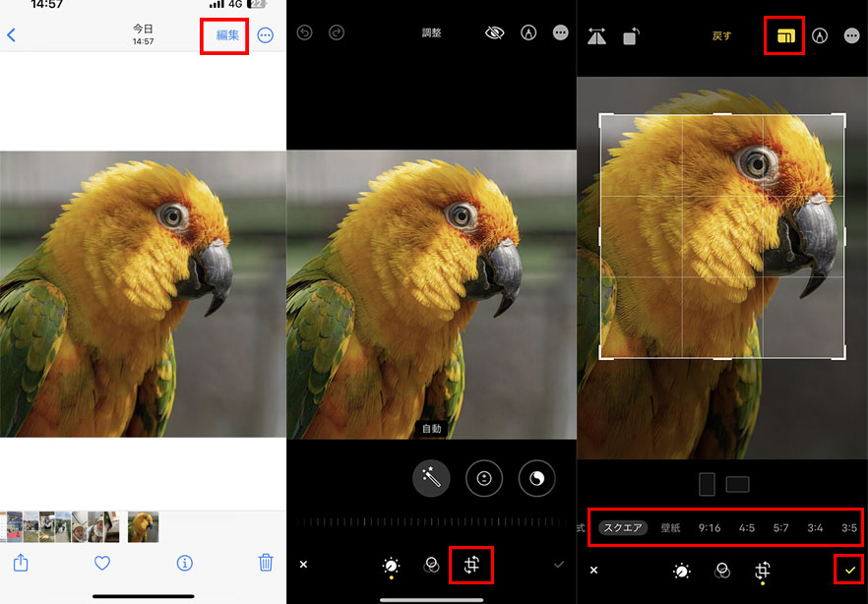Open the blue more options menu beside 編集
This screenshot has height=604, width=868.
(266, 35)
